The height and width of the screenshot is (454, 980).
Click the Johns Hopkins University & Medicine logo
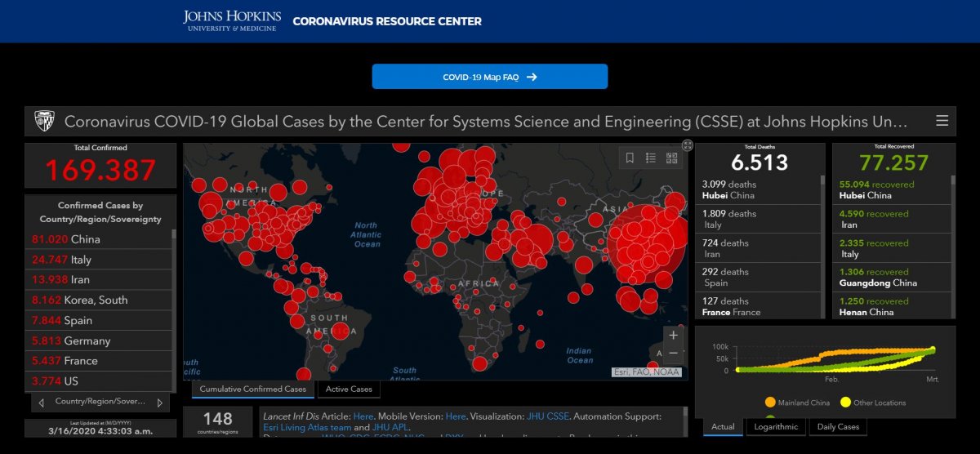232,21
